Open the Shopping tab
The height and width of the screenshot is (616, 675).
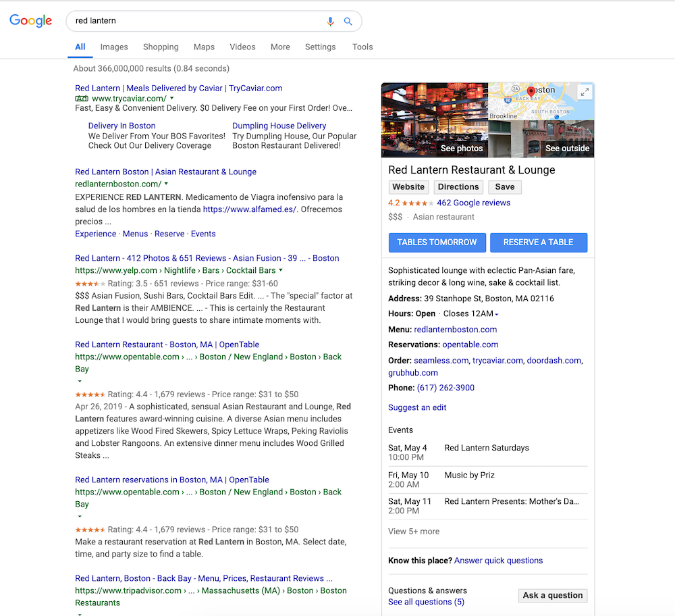coord(161,47)
